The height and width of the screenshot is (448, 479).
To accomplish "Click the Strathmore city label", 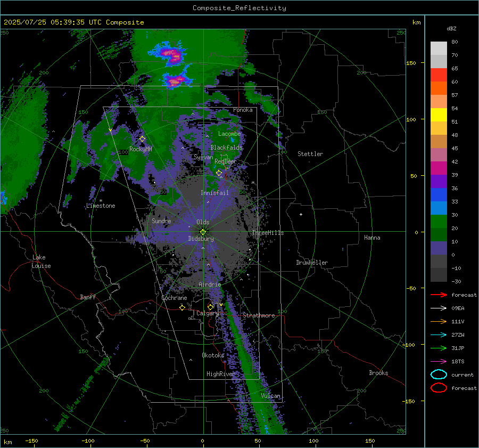I will pyautogui.click(x=259, y=315).
